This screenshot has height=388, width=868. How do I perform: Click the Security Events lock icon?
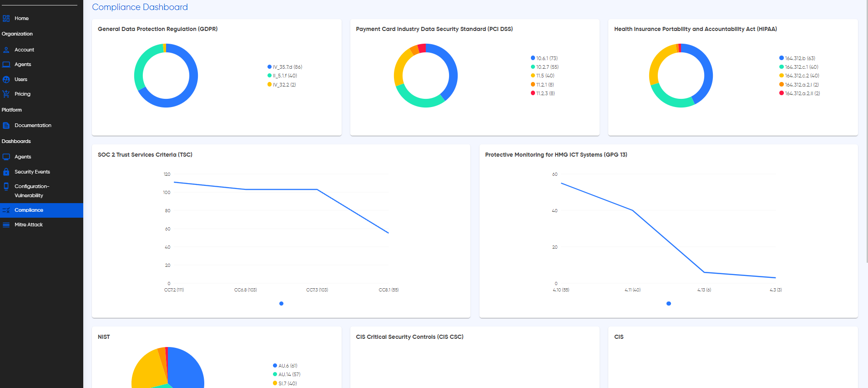point(6,172)
